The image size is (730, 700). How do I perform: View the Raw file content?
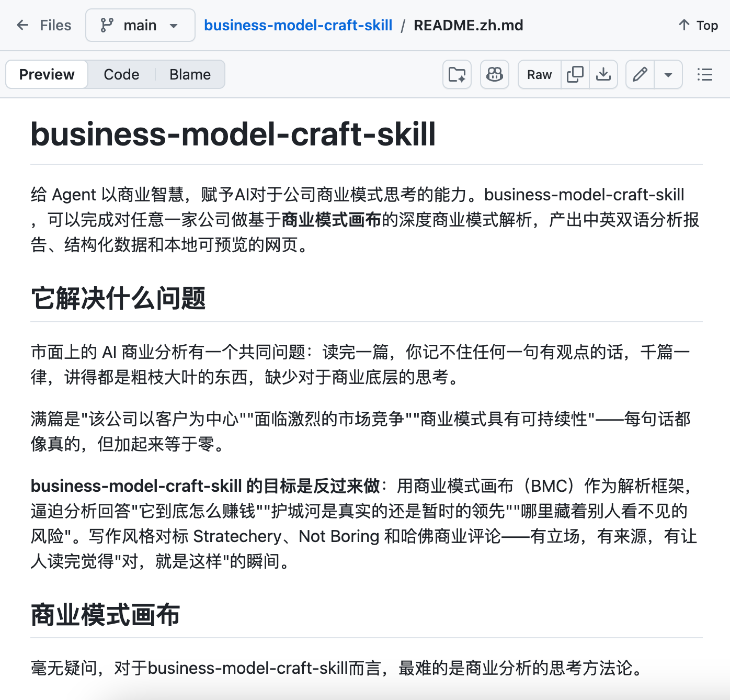click(539, 74)
